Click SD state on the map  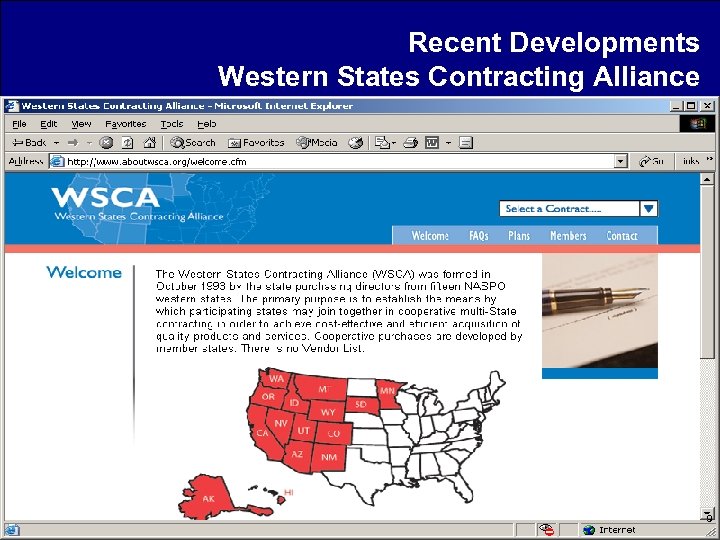tap(361, 404)
